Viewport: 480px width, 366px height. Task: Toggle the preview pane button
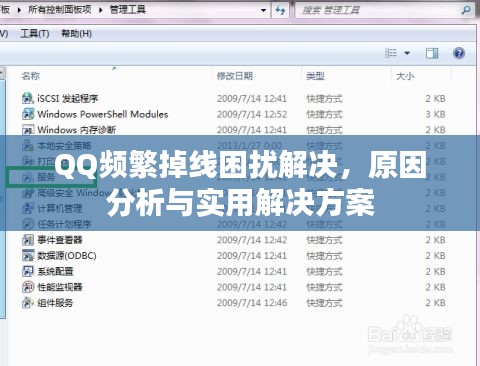pos(432,53)
